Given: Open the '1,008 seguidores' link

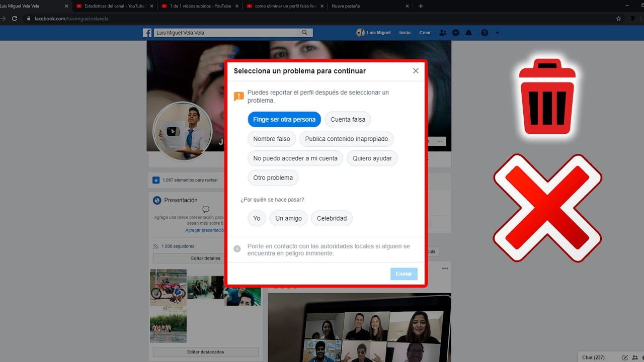Looking at the screenshot, I should (178, 246).
